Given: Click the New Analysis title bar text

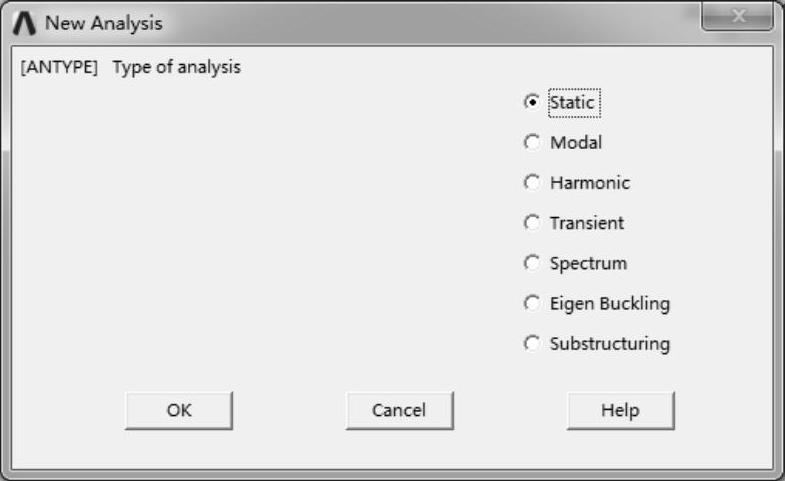Looking at the screenshot, I should click(x=104, y=23).
